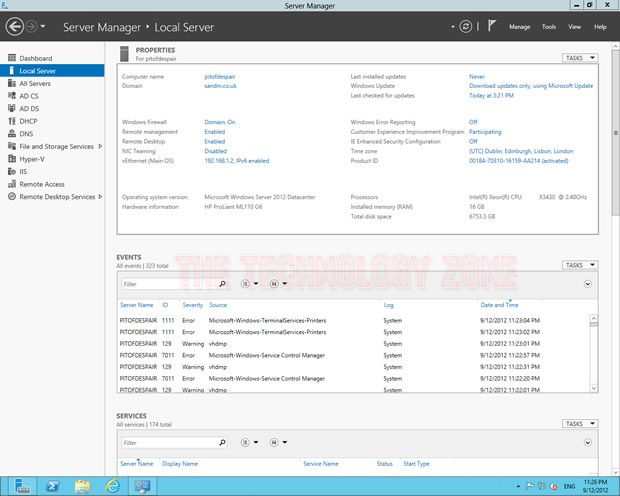Open PowerShell from the taskbar
Viewport: 620px width, 496px height.
52,486
